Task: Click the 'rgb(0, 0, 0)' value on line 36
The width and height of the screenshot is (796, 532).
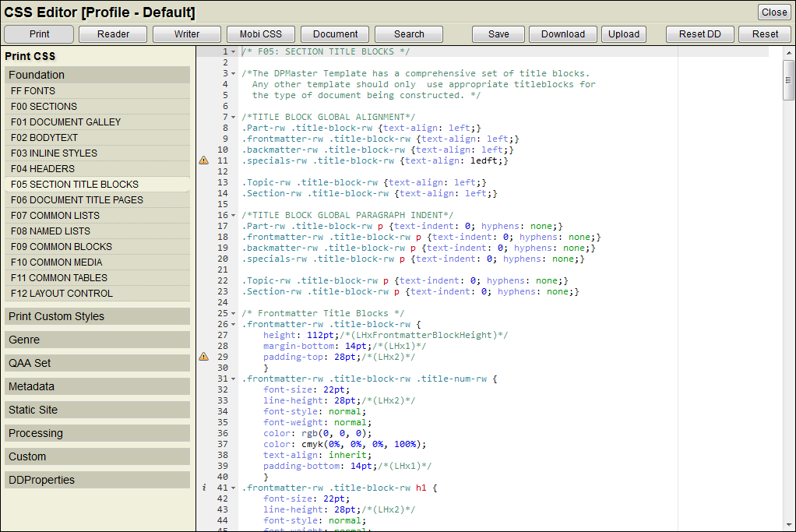Action: coord(334,434)
